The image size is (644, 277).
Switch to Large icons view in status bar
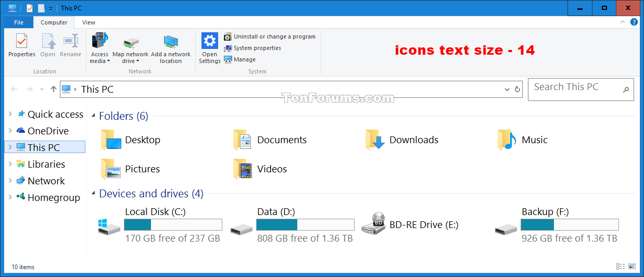632,267
